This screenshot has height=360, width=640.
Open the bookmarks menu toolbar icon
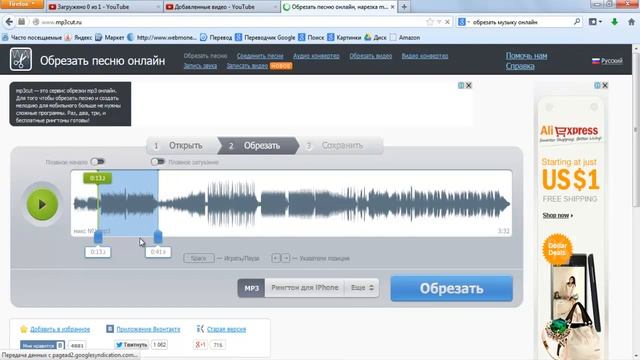[595, 22]
